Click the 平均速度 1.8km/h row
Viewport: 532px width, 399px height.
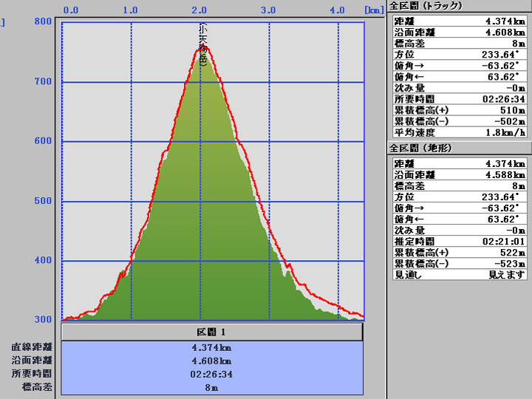(x=457, y=132)
